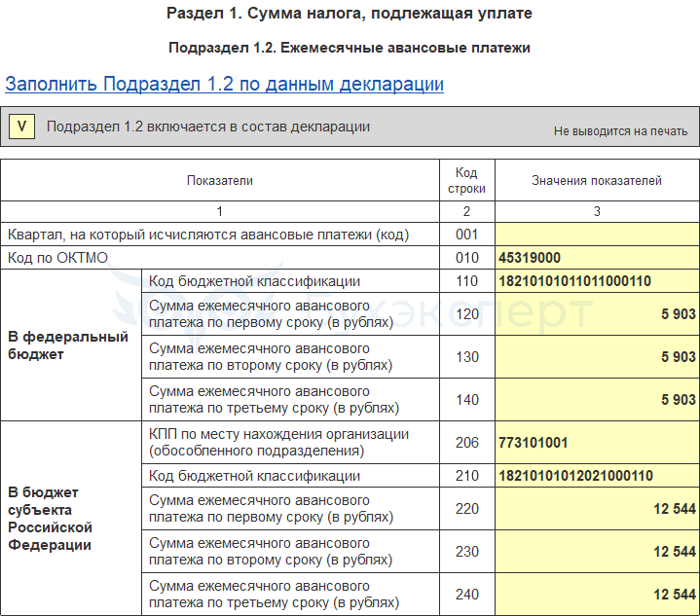Click line code cell 110
This screenshot has width=700, height=616.
pos(467,281)
